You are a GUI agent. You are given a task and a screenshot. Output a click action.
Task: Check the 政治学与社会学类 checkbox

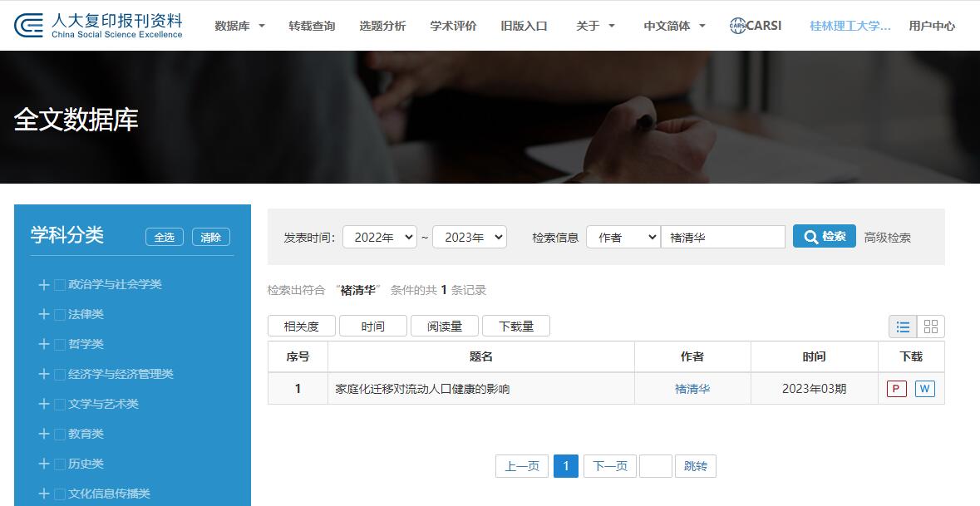[x=60, y=285]
